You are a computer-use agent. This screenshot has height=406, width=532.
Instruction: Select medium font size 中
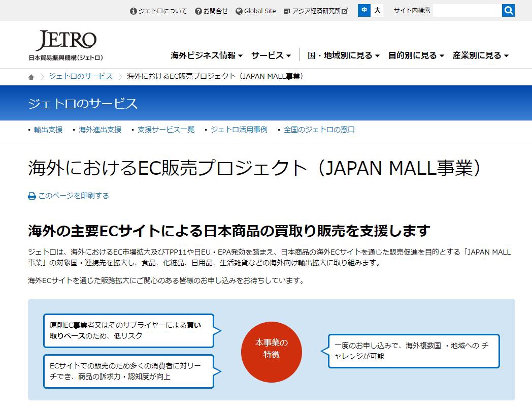coord(364,11)
